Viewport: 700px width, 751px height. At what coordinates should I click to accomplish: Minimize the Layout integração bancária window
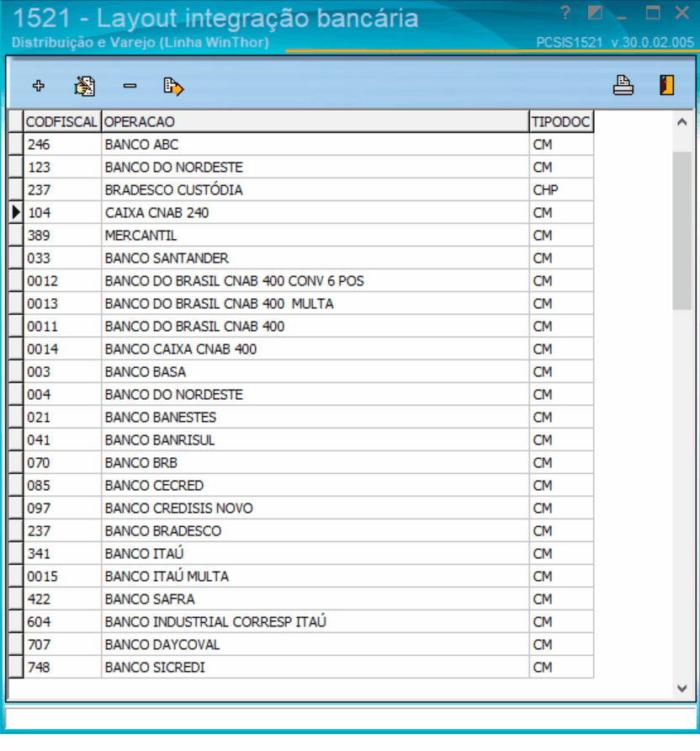coord(622,17)
